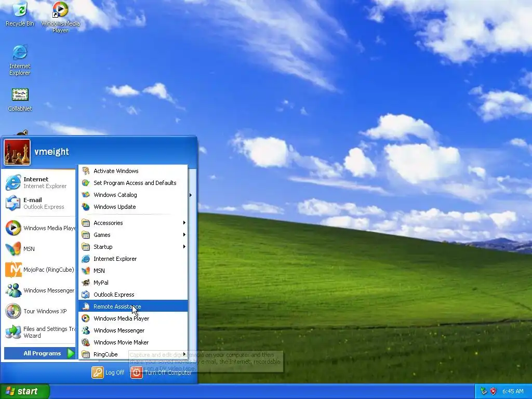The image size is (532, 399).
Task: Open the Games folder
Action: (x=133, y=235)
